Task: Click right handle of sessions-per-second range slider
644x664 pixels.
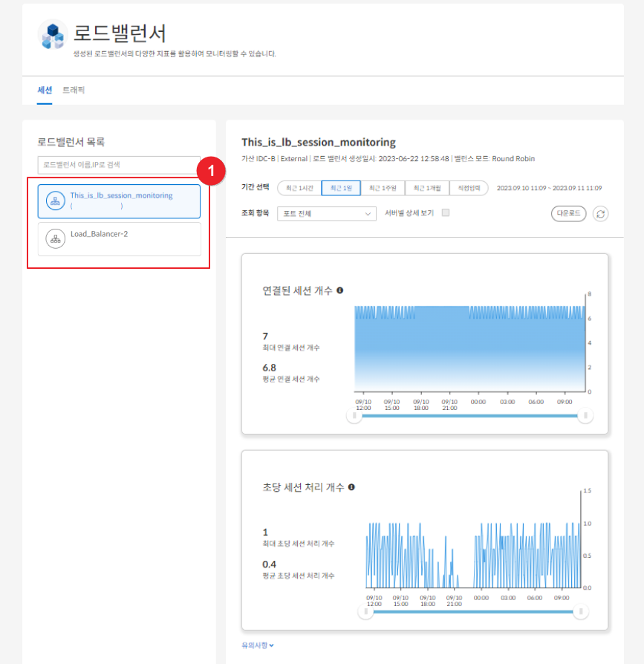Action: coord(582,612)
